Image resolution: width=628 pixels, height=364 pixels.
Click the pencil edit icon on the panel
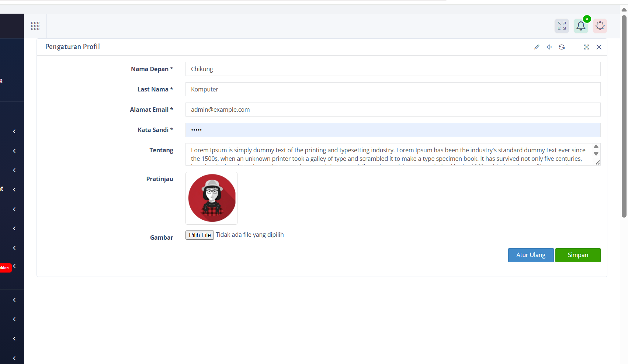(x=537, y=47)
